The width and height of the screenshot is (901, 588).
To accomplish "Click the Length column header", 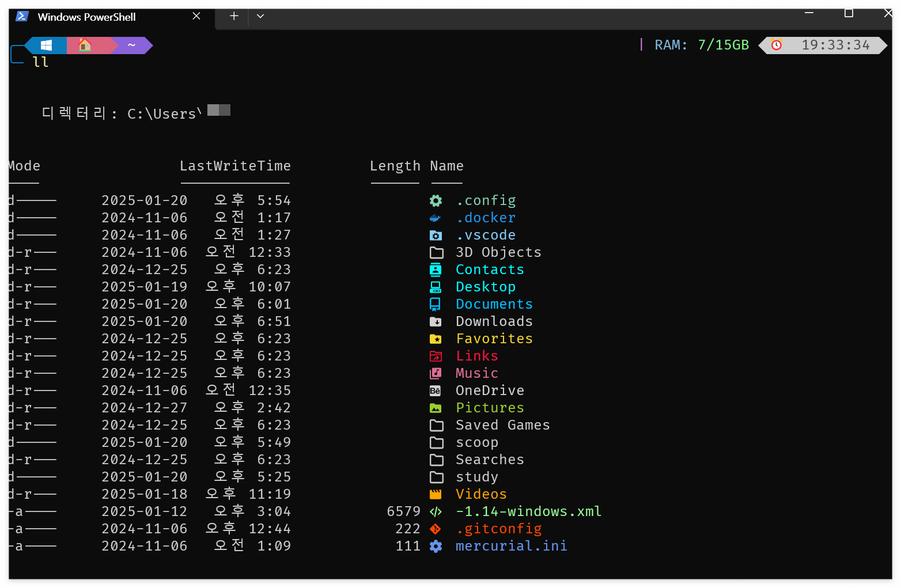I will tap(395, 166).
